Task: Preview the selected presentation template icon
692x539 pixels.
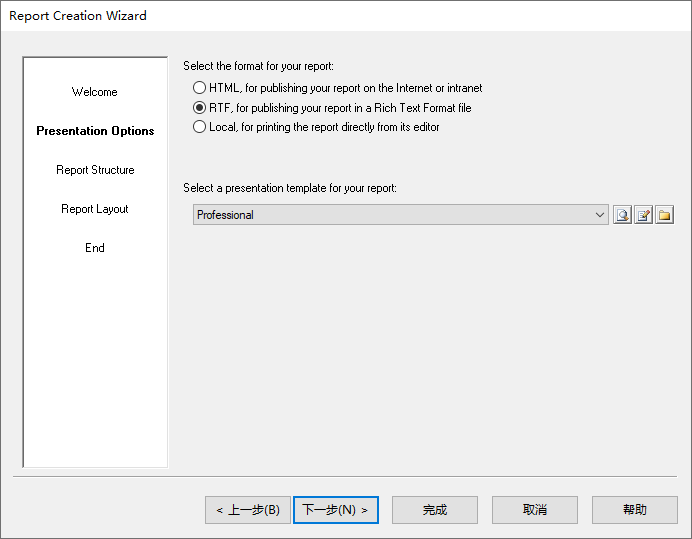Action: pos(622,215)
